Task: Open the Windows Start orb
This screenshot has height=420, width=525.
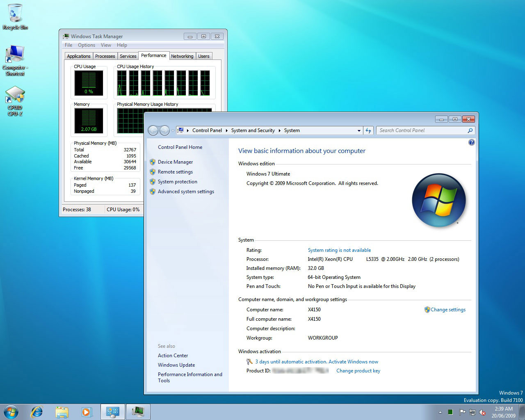Action: [11, 411]
